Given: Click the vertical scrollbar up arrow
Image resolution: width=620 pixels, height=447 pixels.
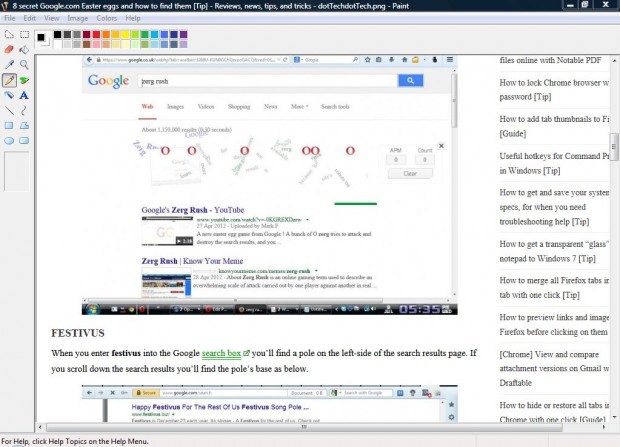Looking at the screenshot, I should (614, 61).
